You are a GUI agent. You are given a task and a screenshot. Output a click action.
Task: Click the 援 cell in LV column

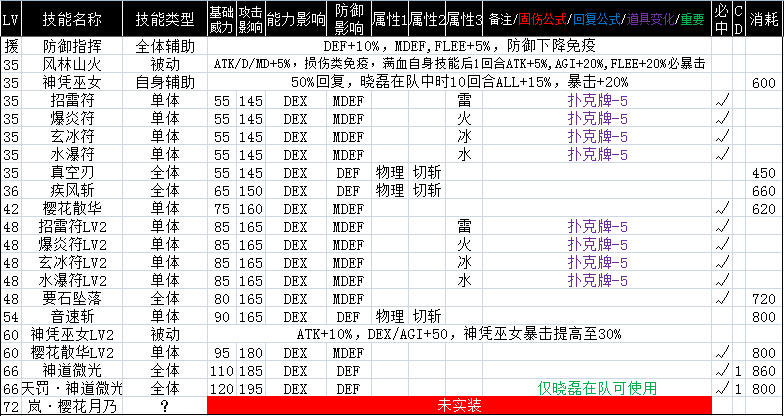(11, 46)
